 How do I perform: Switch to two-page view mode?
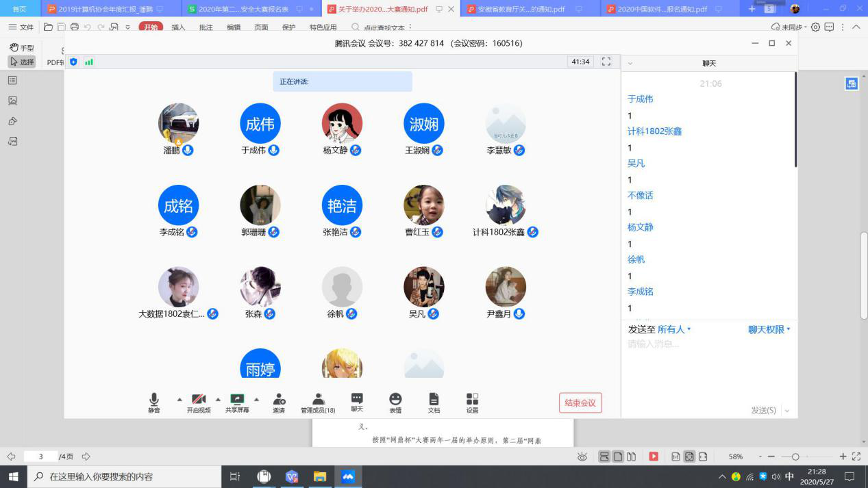click(632, 457)
